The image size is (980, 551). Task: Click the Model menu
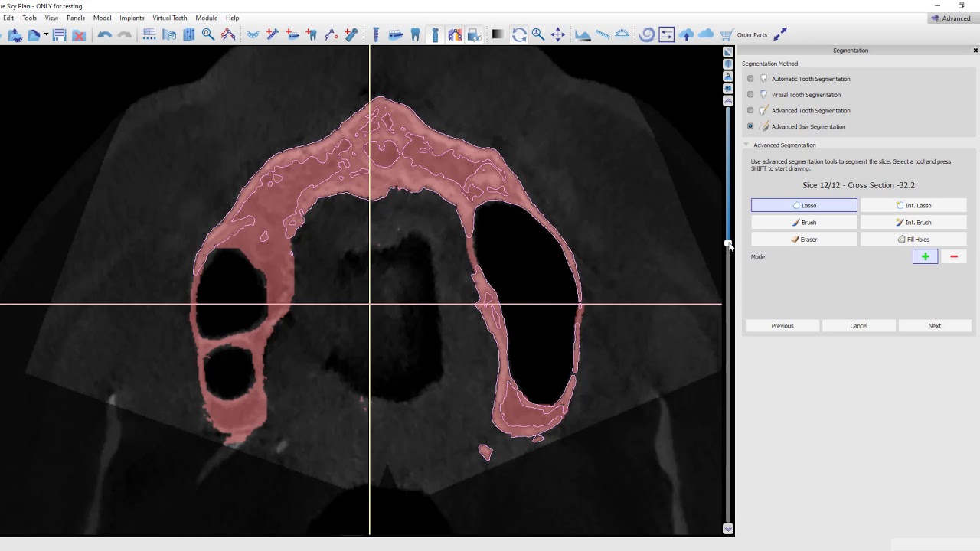click(x=102, y=18)
